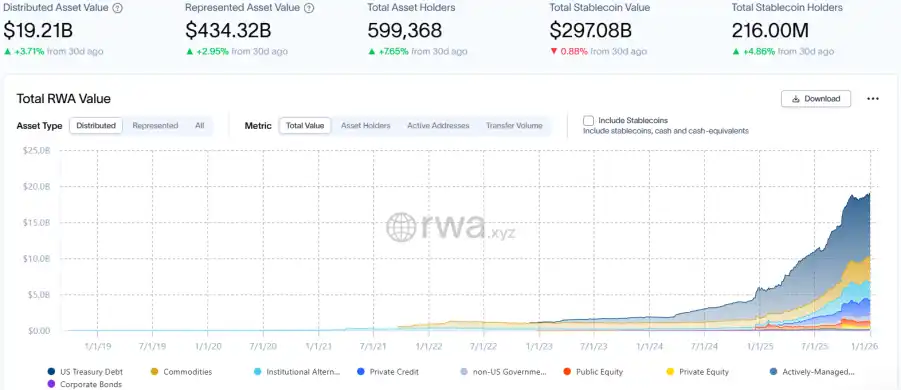Toggle the Private Equity legend series
The image size is (901, 391).
click(698, 372)
